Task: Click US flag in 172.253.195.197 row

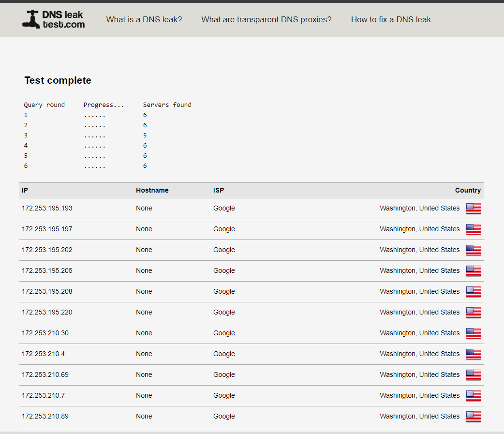Action: (474, 229)
